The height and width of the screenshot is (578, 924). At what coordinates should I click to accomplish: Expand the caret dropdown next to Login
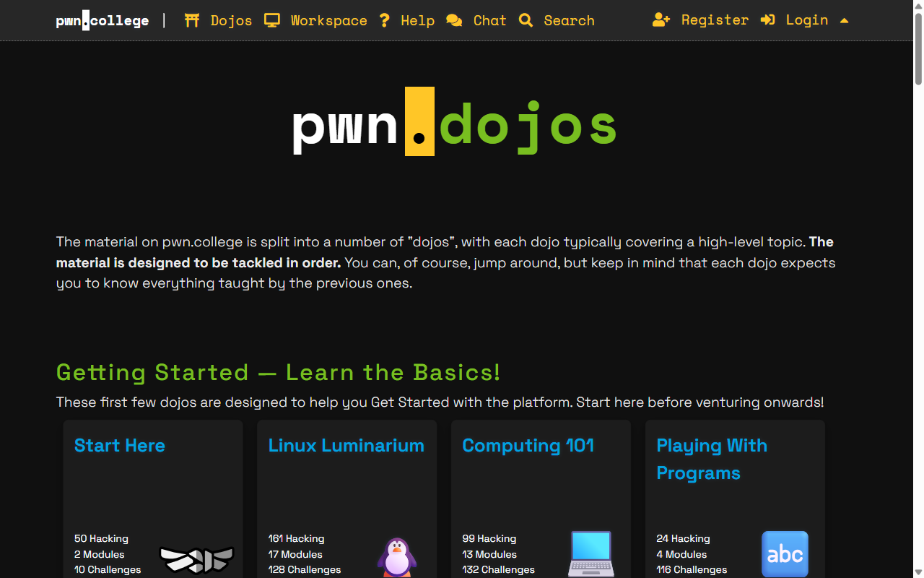pos(845,20)
